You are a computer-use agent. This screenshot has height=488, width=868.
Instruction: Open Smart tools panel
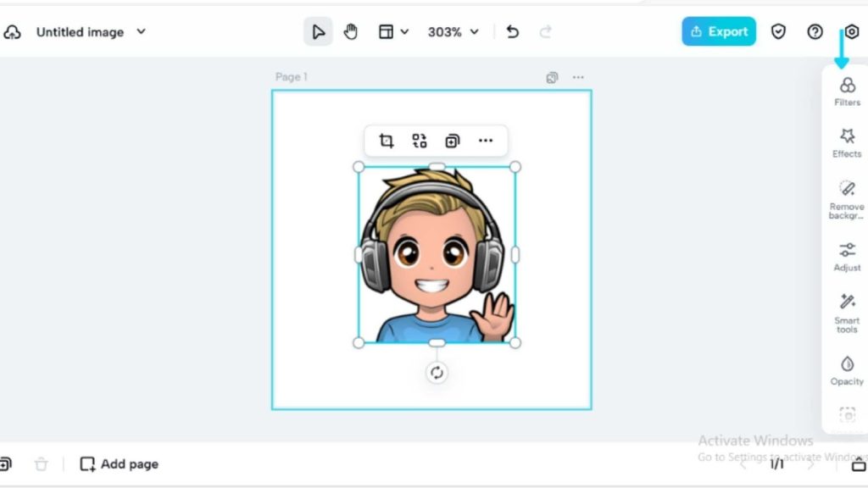point(847,312)
